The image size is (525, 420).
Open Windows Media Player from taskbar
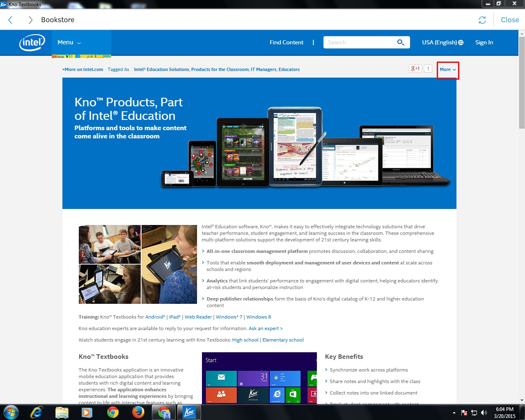point(87,412)
